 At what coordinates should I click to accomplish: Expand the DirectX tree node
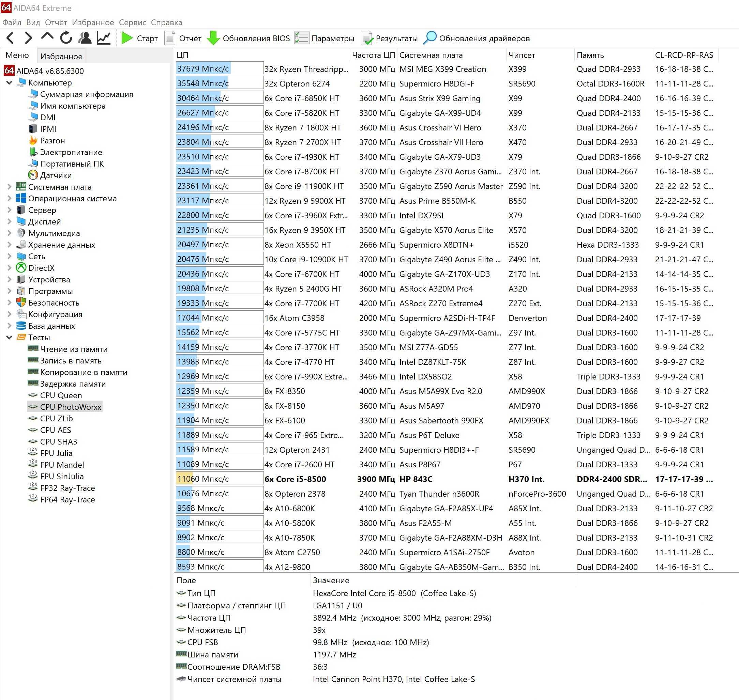pos(9,267)
